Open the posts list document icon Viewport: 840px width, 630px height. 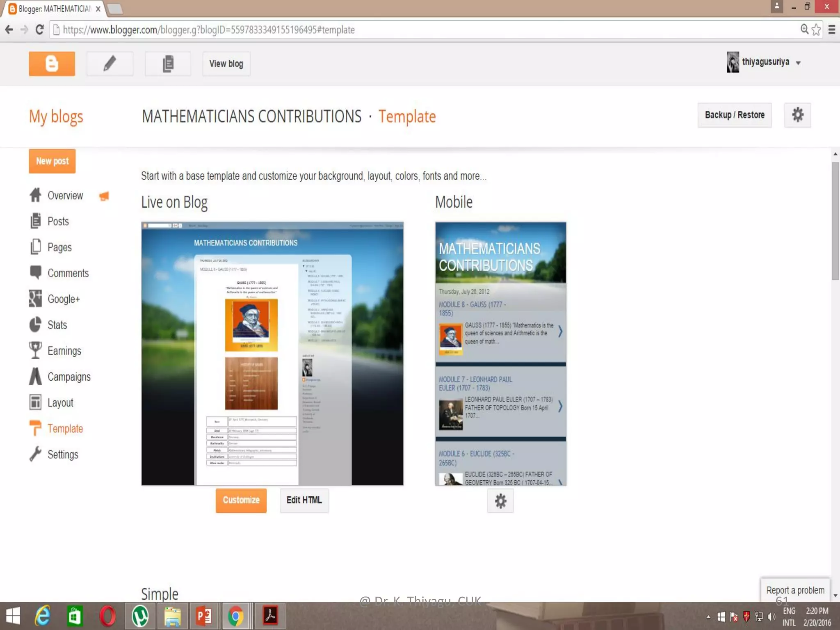point(168,64)
